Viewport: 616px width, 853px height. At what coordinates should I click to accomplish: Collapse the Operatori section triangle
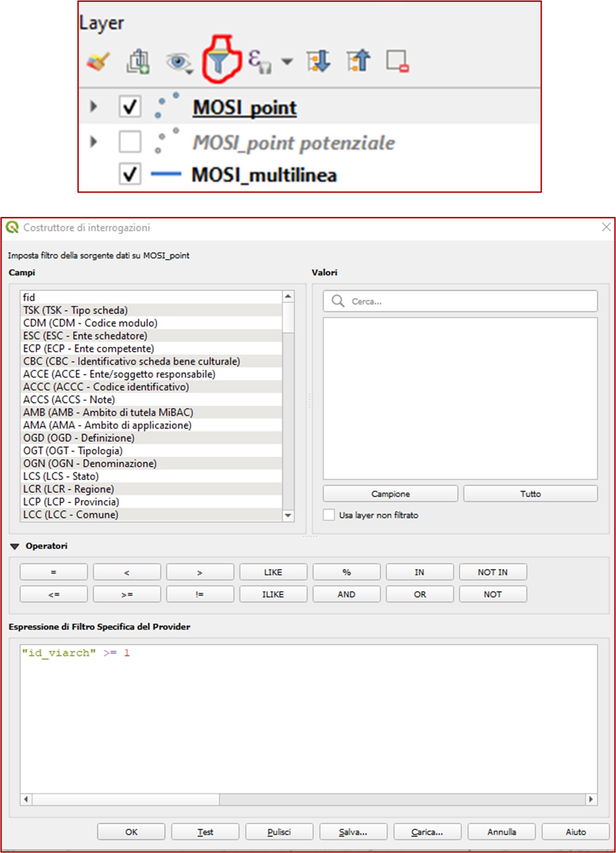point(15,546)
